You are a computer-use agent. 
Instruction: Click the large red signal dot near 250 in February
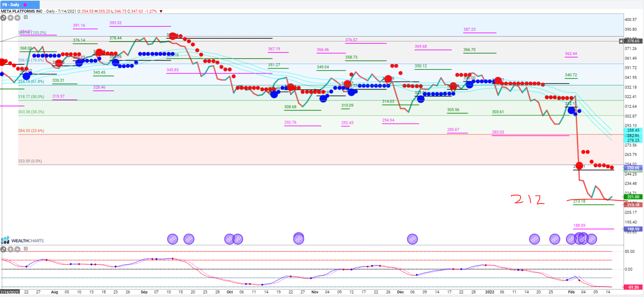coord(579,166)
